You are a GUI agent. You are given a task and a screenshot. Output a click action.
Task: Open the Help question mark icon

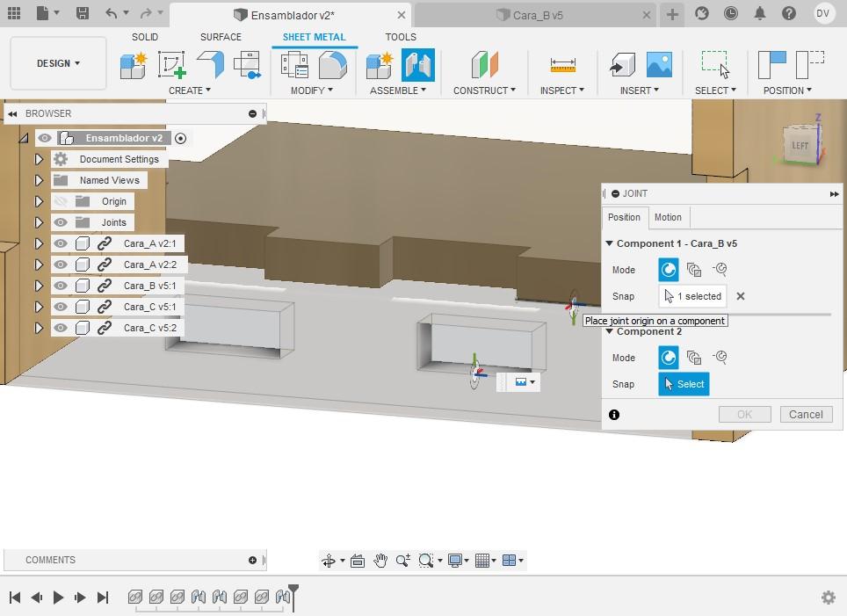pos(789,13)
